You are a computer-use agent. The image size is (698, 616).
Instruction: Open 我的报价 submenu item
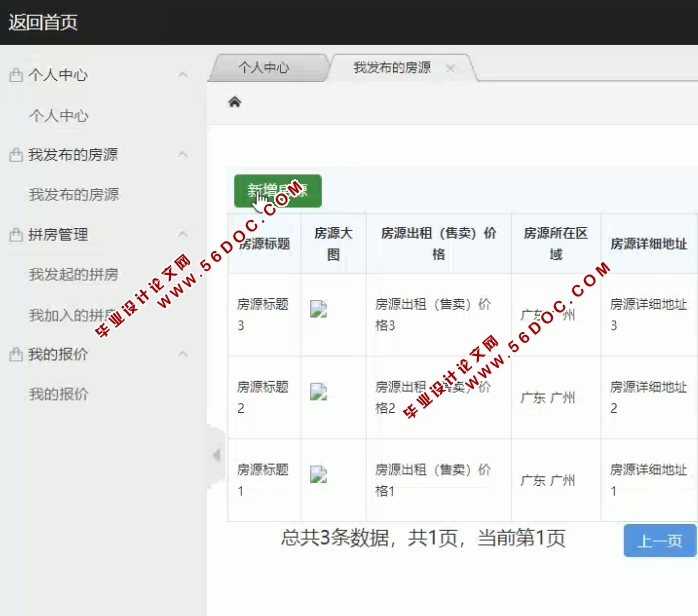59,394
